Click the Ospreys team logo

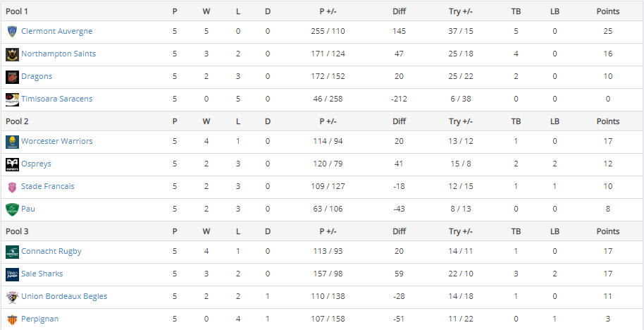click(12, 164)
